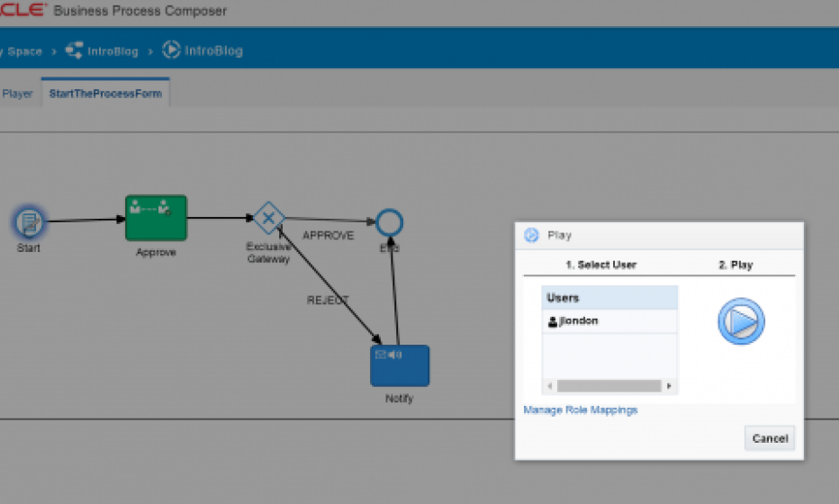This screenshot has width=839, height=504.
Task: Click the REJECT flow label
Action: pyautogui.click(x=328, y=301)
